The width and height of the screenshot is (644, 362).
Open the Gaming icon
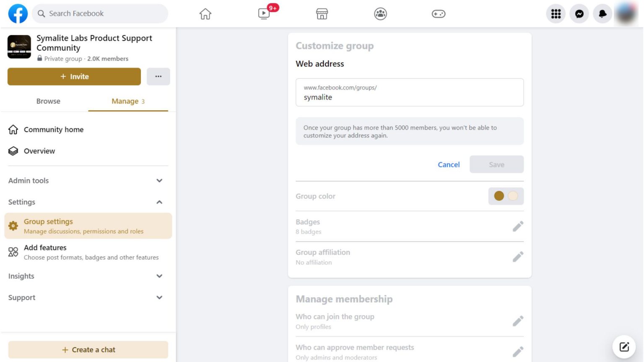click(438, 14)
